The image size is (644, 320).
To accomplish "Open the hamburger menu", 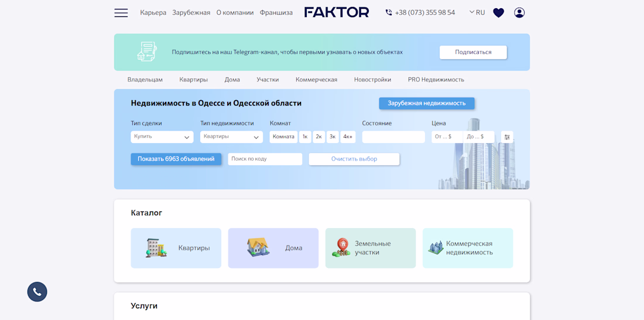I will tap(121, 13).
